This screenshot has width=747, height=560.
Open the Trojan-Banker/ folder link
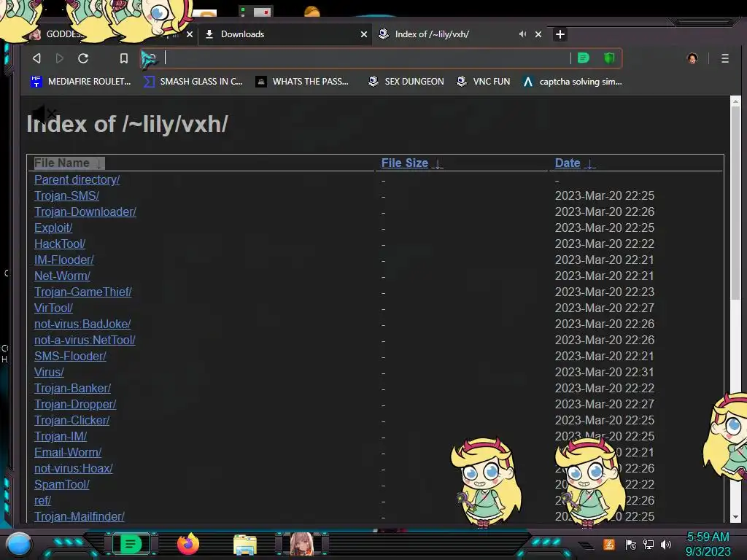pos(72,388)
